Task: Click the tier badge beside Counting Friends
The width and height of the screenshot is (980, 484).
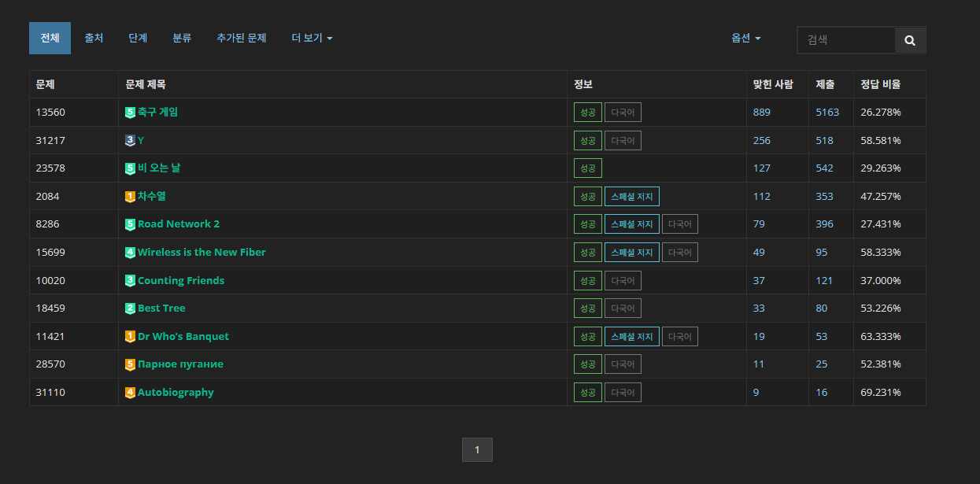Action: click(130, 281)
